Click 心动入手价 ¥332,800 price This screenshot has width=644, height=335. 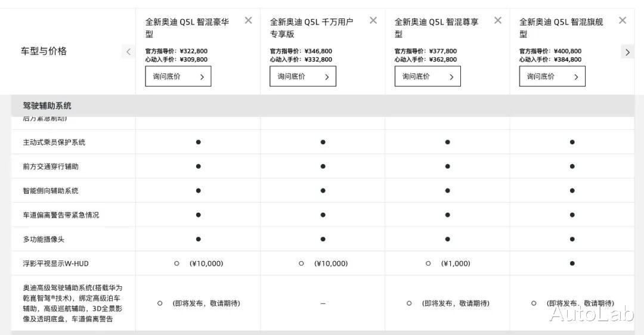(301, 60)
